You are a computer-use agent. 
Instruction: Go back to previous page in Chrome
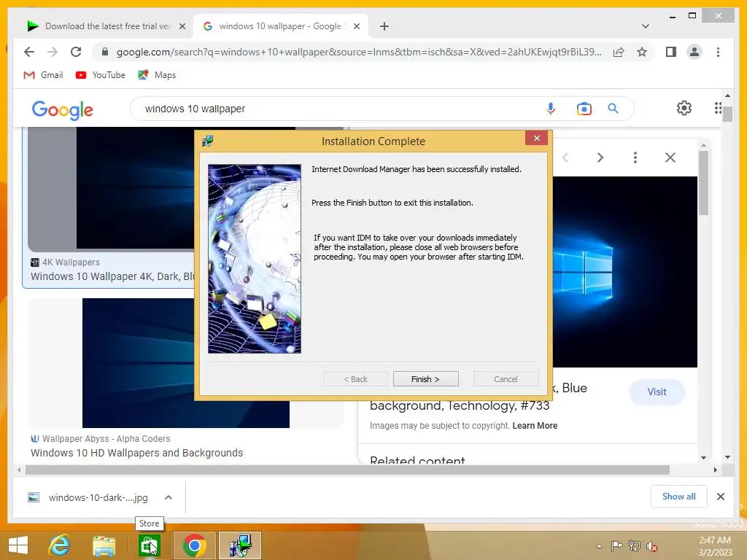(x=29, y=52)
